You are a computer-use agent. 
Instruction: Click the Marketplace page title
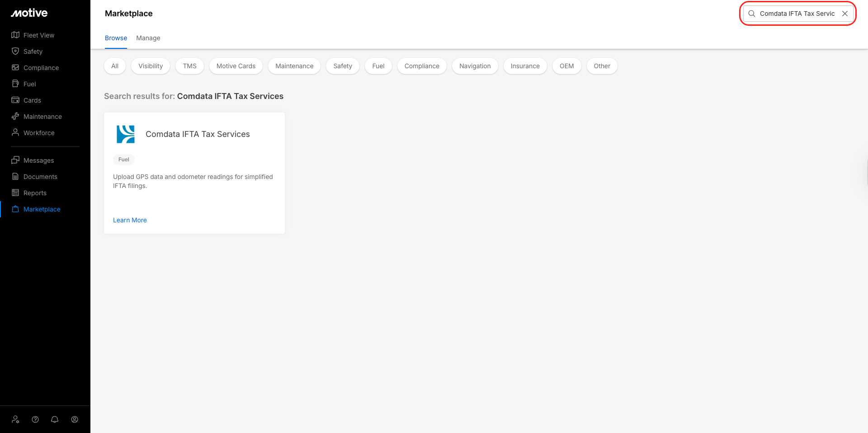pos(129,14)
